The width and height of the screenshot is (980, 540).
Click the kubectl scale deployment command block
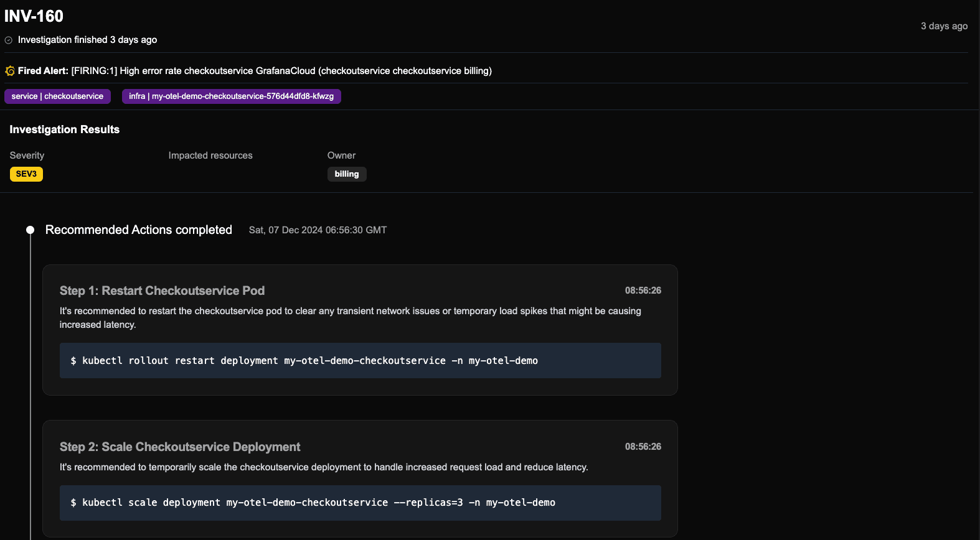[x=360, y=503]
